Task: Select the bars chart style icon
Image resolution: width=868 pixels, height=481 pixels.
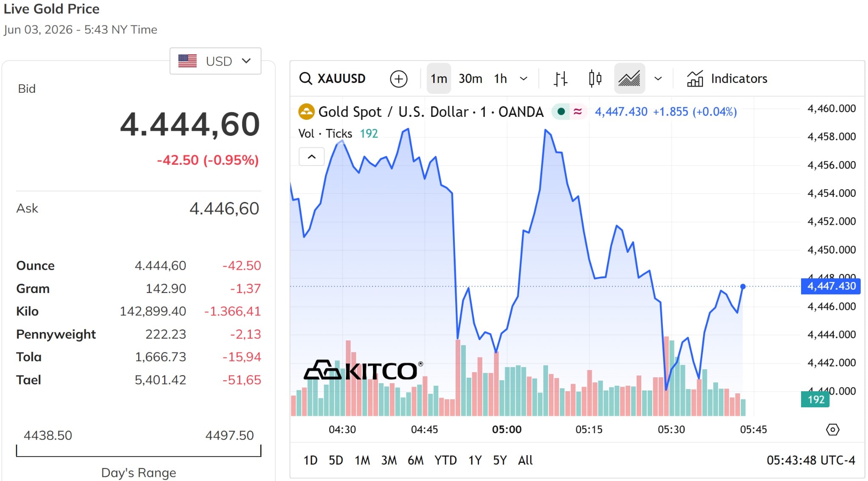Action: 560,79
